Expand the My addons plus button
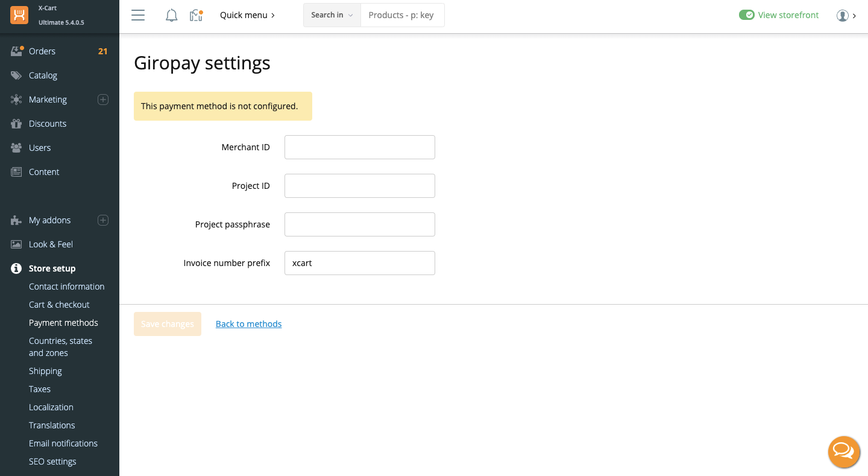This screenshot has width=868, height=476. [x=103, y=220]
